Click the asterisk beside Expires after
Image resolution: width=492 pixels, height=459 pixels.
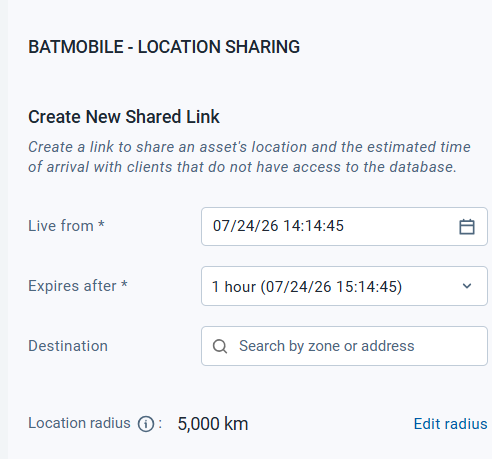[124, 284]
